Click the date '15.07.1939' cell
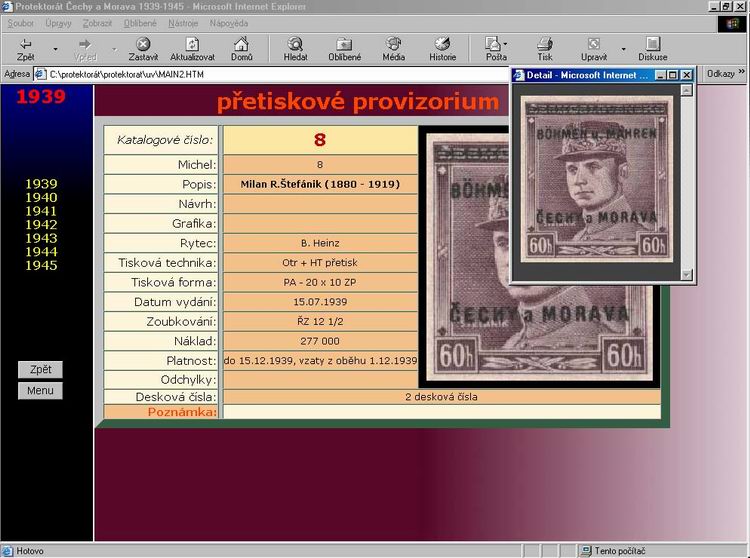 (320, 302)
